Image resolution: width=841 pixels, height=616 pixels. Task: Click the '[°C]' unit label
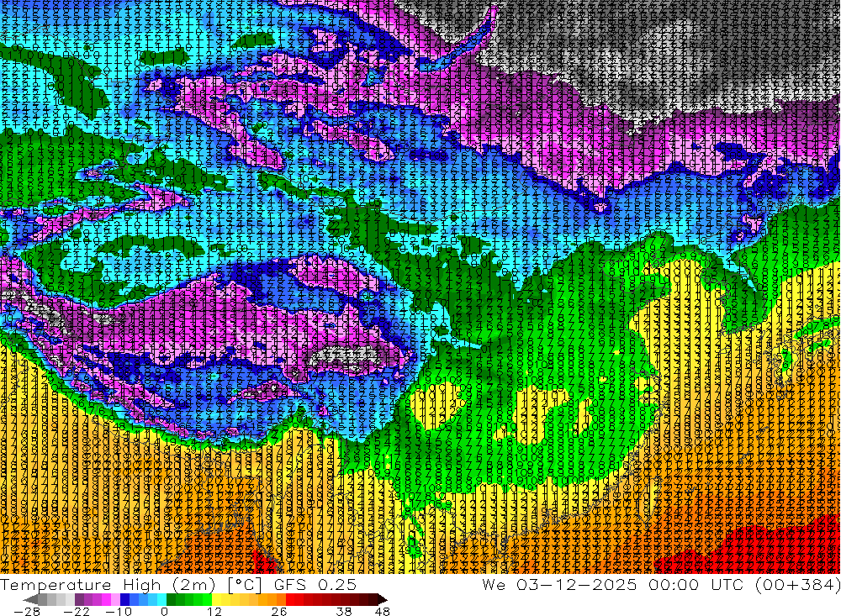[245, 584]
